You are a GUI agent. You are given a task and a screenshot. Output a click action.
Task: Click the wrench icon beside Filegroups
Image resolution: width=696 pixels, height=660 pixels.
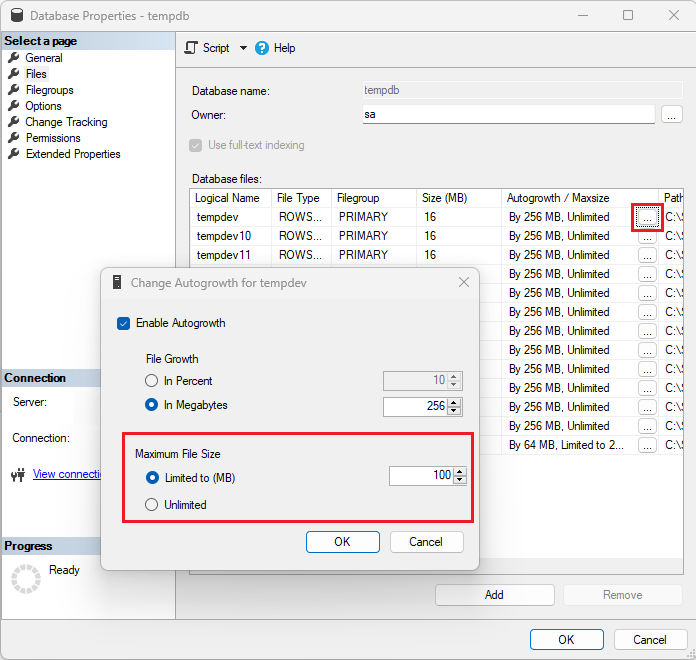point(14,89)
